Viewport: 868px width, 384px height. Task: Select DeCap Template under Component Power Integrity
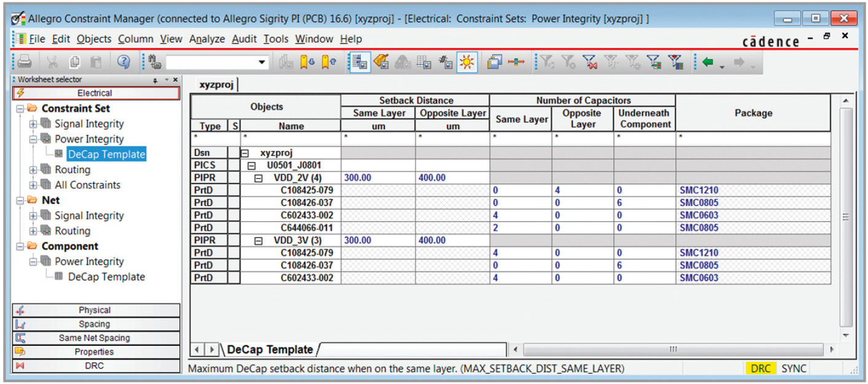(x=106, y=277)
